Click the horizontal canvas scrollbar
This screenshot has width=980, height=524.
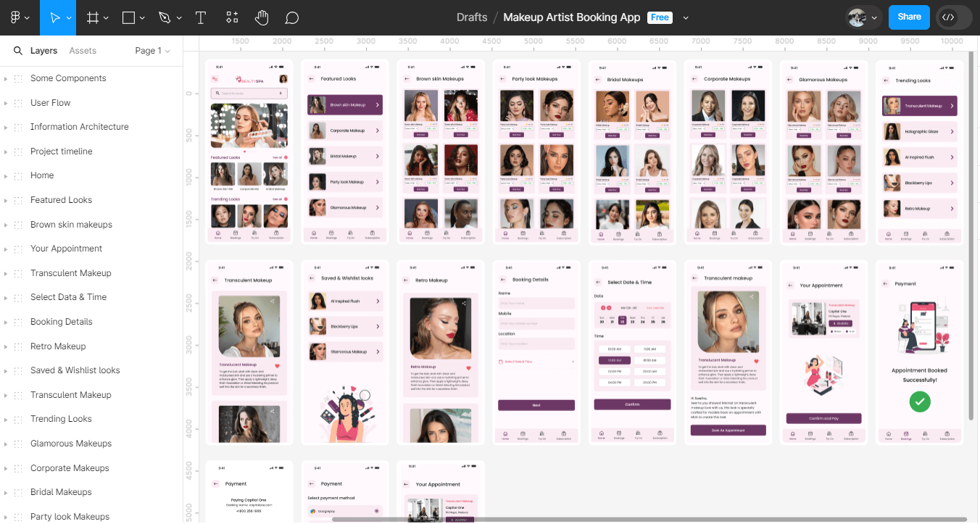(x=649, y=519)
